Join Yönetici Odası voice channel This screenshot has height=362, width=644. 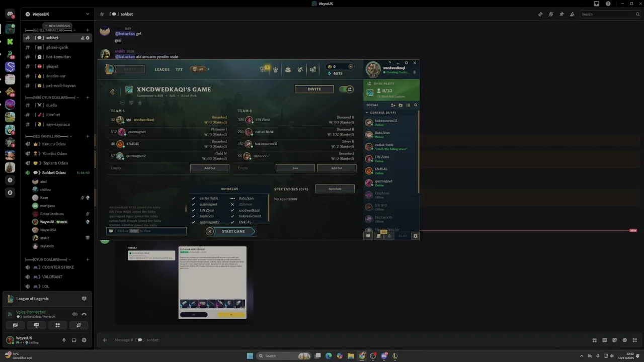(57, 153)
